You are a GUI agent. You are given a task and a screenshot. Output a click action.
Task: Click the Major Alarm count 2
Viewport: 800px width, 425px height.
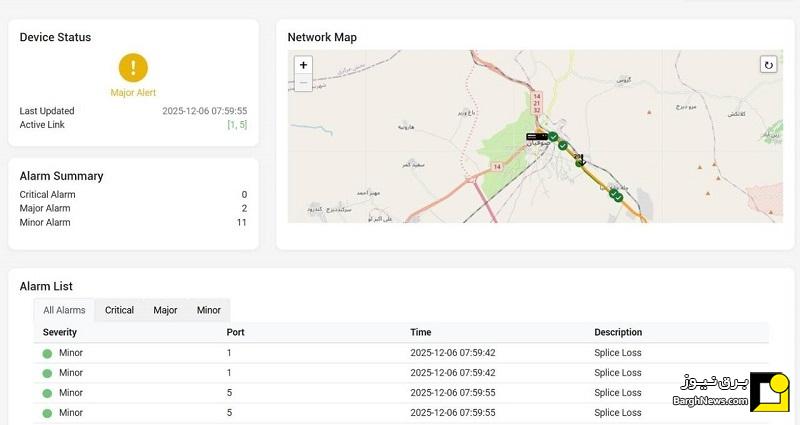tap(244, 208)
